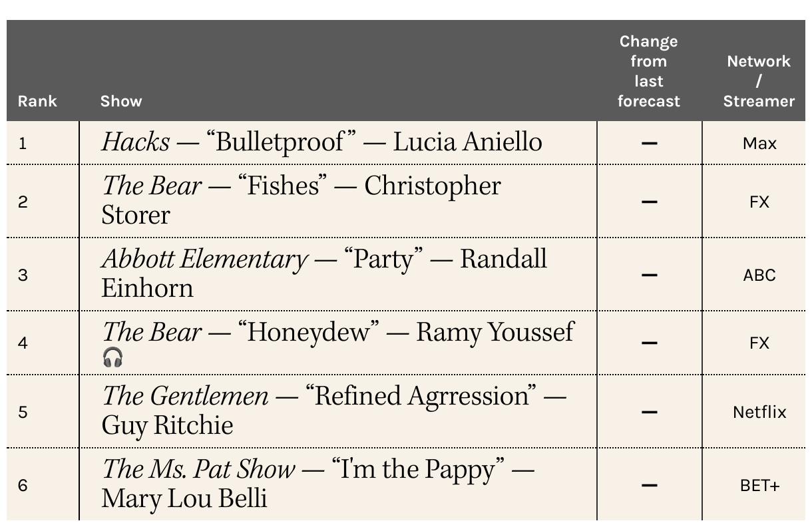Click the FX cell in Fishes row
The width and height of the screenshot is (812, 527).
pos(759,202)
